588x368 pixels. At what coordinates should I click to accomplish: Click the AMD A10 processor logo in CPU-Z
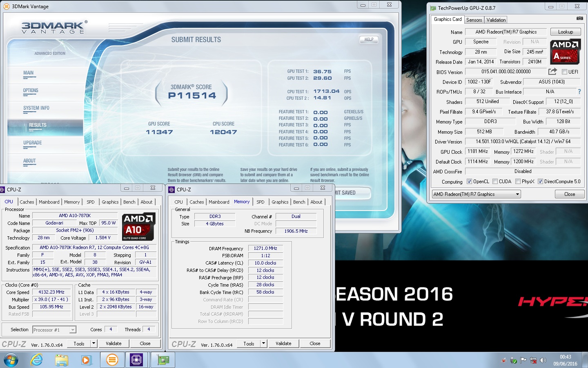pyautogui.click(x=138, y=227)
